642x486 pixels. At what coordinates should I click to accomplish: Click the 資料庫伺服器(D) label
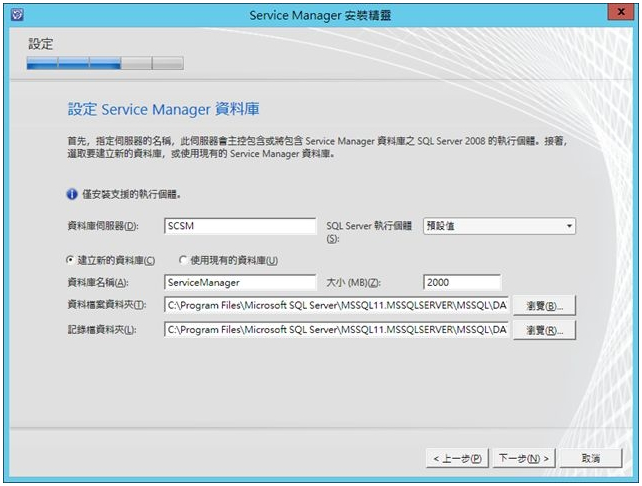click(103, 226)
